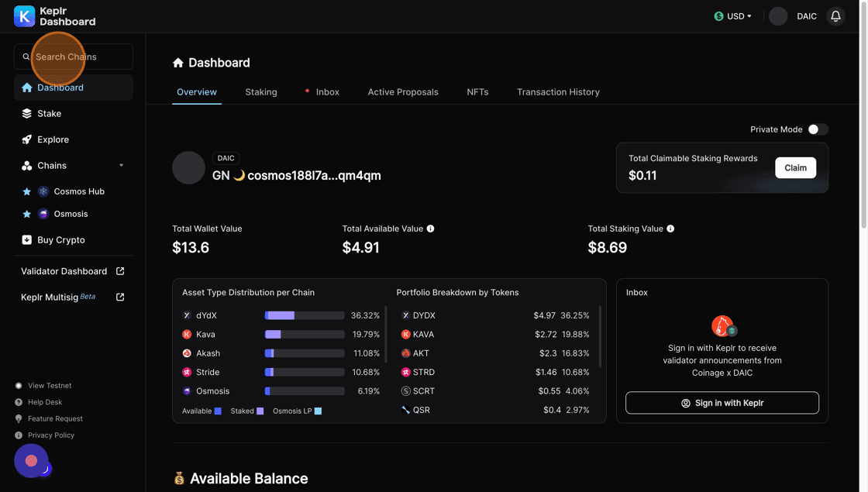This screenshot has height=492, width=868.
Task: Click the star icon next to Cosmos Hub
Action: tap(26, 191)
